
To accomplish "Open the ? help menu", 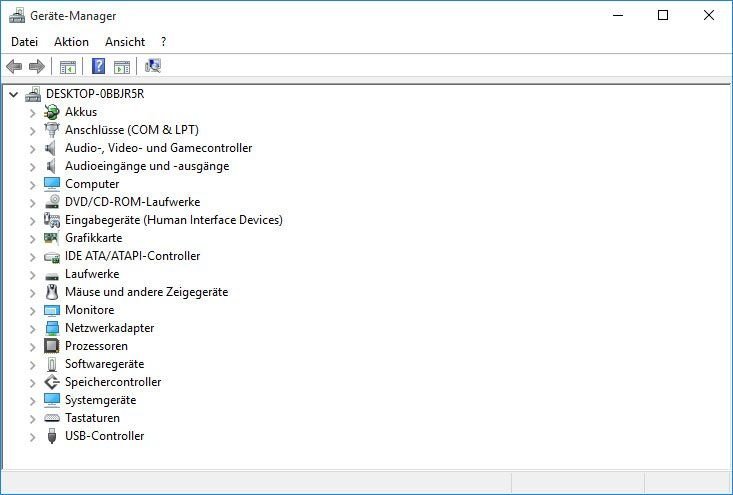I will point(163,42).
